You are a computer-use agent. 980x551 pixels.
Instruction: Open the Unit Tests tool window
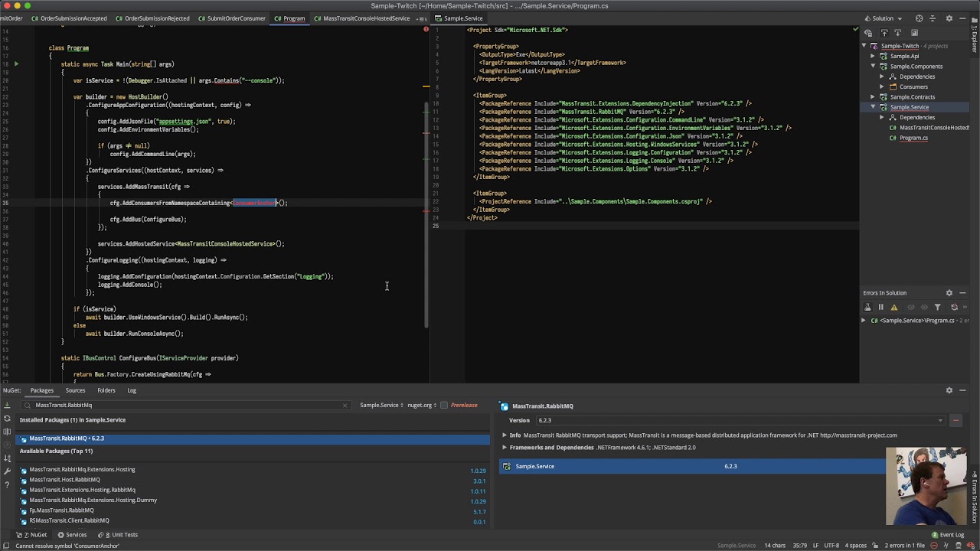click(x=117, y=535)
